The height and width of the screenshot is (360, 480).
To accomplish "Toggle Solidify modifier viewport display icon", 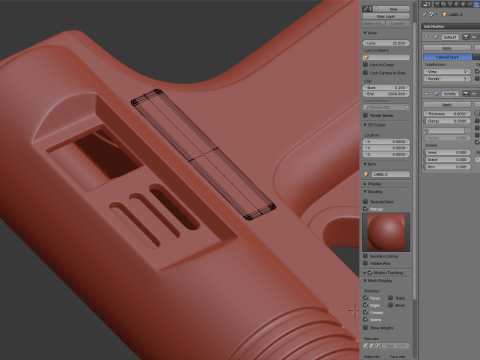I will pyautogui.click(x=474, y=94).
